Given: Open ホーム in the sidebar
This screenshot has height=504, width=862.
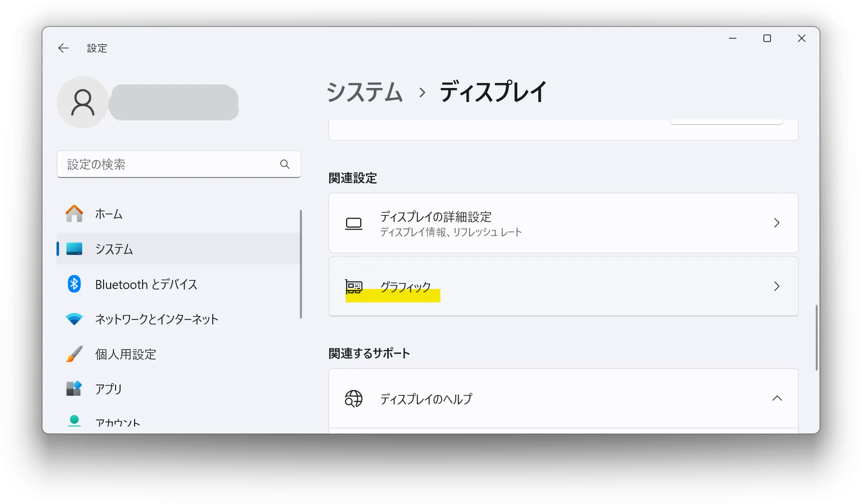Looking at the screenshot, I should coord(179,213).
